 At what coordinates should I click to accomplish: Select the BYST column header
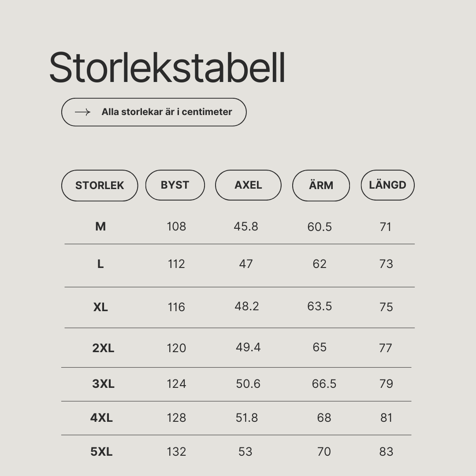(x=175, y=185)
